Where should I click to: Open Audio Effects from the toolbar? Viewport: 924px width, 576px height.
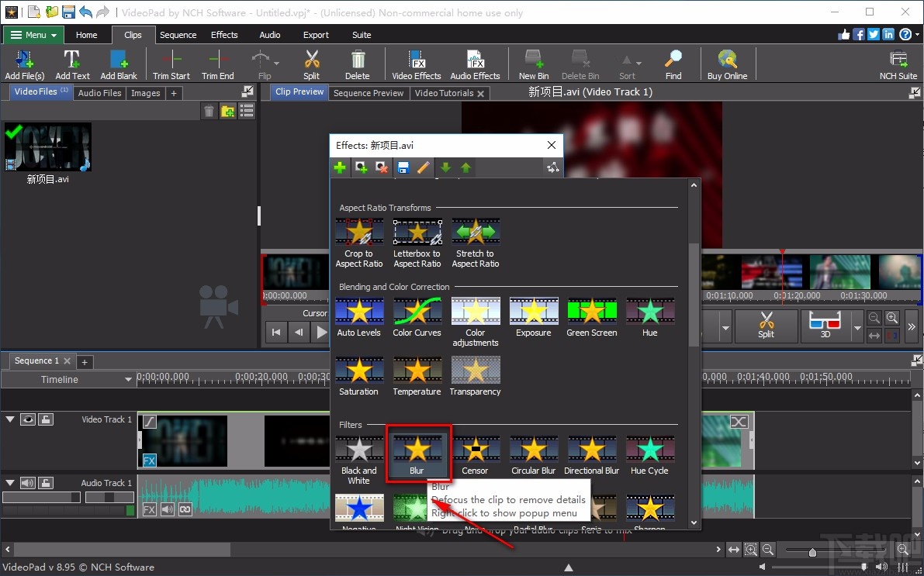click(475, 64)
